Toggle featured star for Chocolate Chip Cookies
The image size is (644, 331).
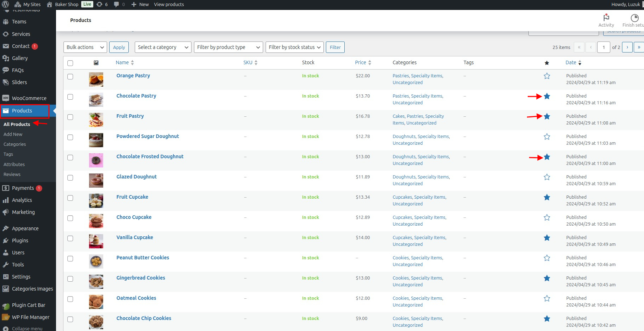point(547,319)
